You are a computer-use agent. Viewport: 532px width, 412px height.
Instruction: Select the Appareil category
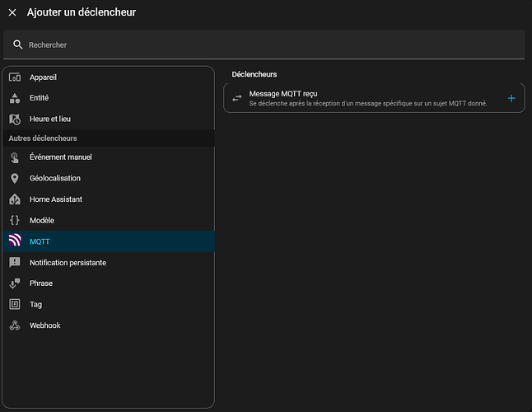43,77
